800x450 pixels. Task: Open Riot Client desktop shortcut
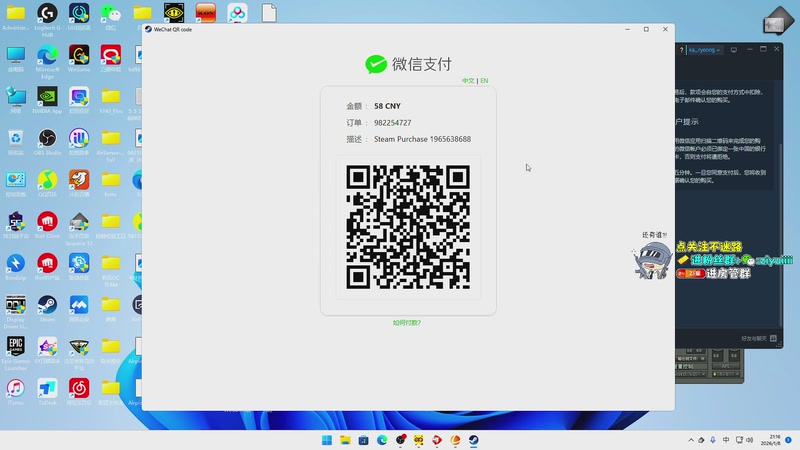pyautogui.click(x=47, y=226)
